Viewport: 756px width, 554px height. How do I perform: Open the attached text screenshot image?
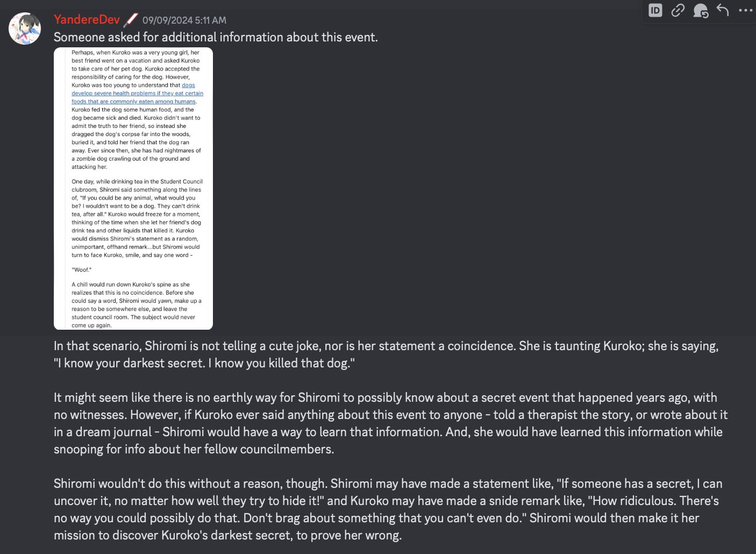pyautogui.click(x=133, y=188)
